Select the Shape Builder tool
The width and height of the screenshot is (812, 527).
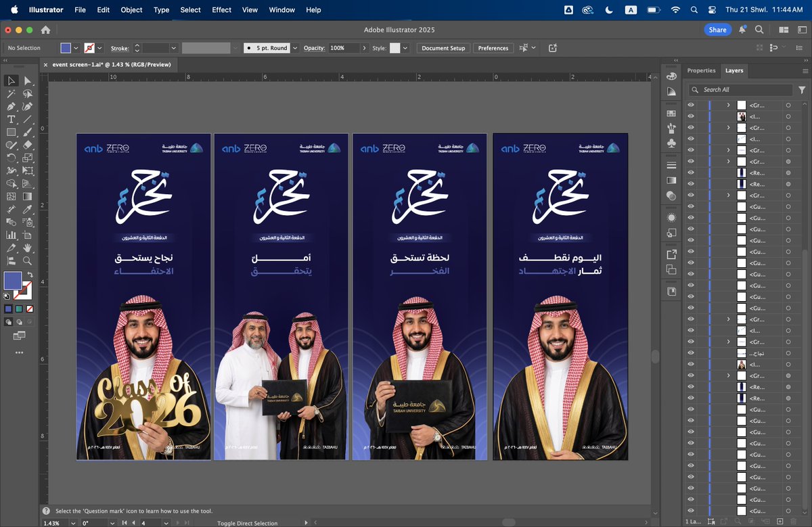coord(12,184)
